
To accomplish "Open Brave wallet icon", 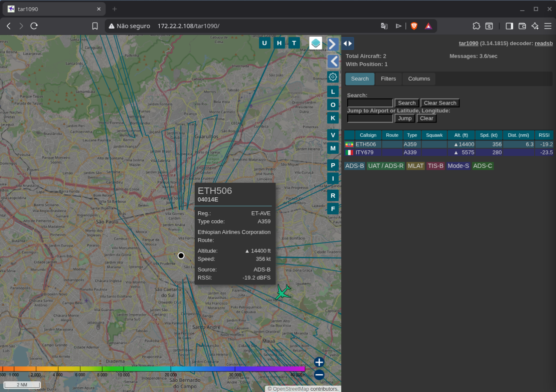I will 522,26.
